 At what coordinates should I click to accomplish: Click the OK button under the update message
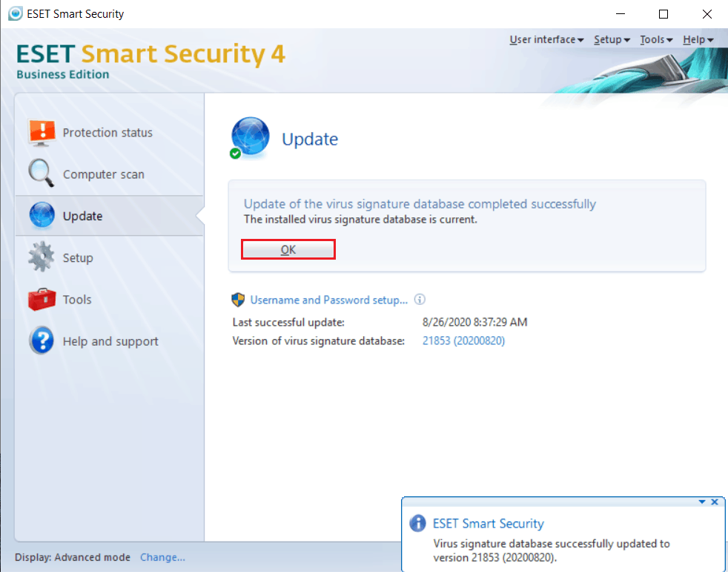coord(288,249)
